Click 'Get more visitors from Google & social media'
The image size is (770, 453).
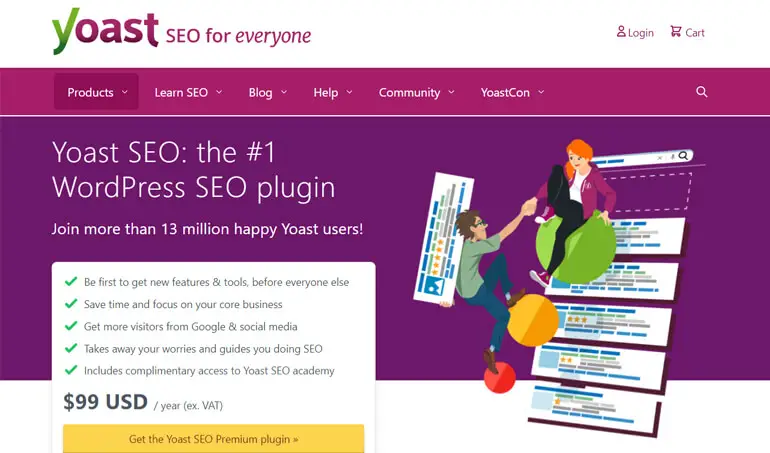coord(191,326)
